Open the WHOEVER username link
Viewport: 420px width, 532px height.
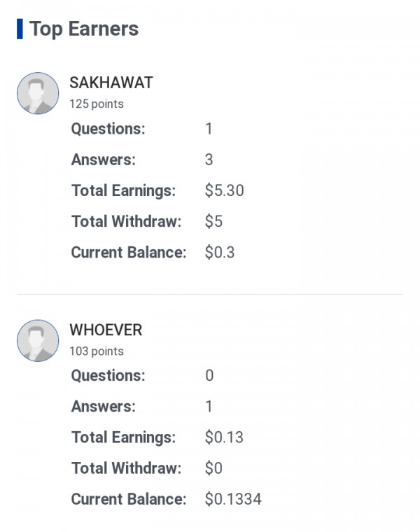click(x=106, y=330)
